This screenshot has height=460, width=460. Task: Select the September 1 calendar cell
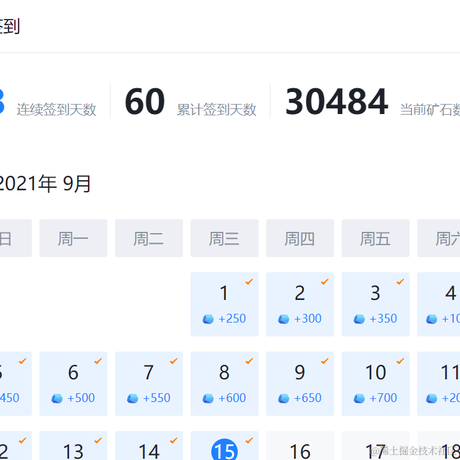[x=224, y=304]
